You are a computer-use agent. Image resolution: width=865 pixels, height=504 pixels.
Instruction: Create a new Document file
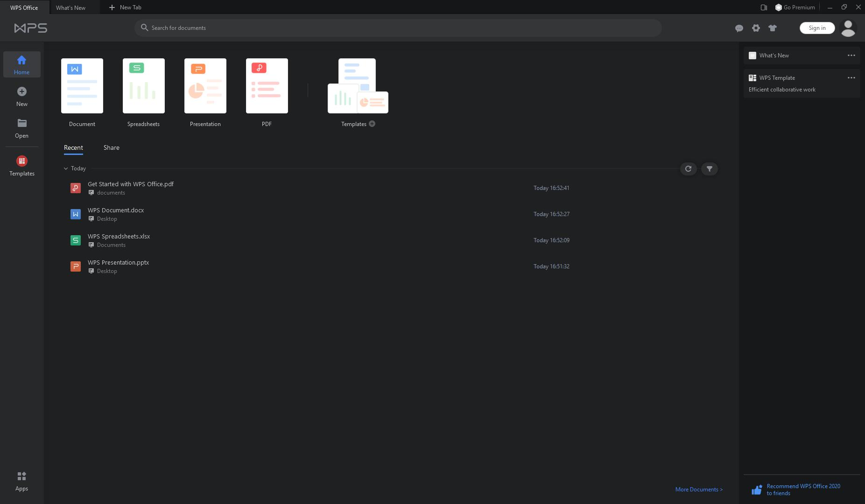(x=82, y=86)
